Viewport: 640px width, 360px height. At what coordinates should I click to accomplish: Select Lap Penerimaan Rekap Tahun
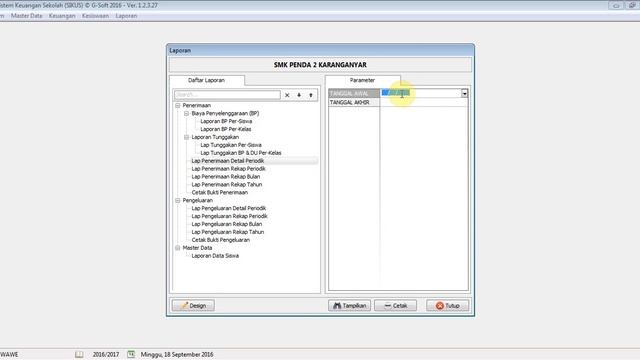pyautogui.click(x=227, y=184)
